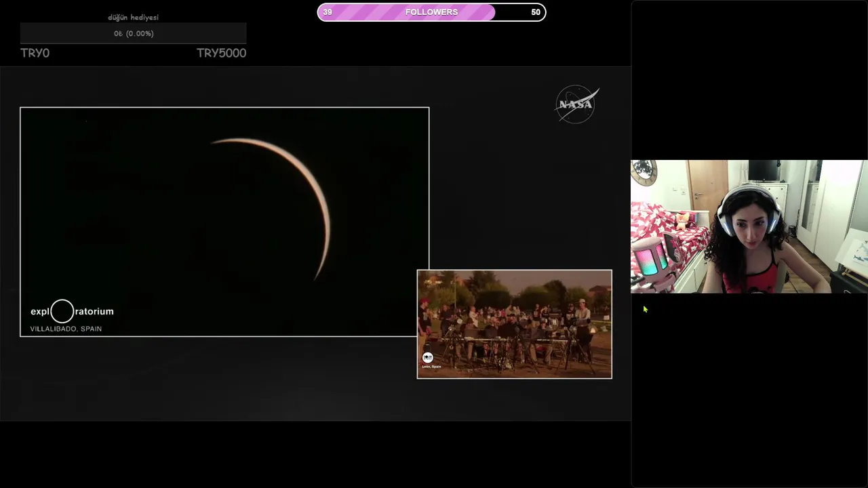Click the streamer webcam feed
868x488 pixels.
[749, 227]
